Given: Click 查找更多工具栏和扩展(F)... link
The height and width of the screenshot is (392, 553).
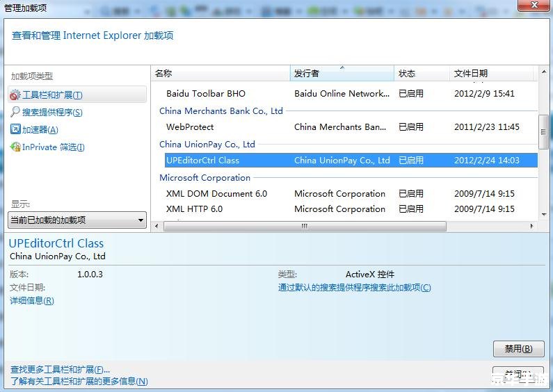Looking at the screenshot, I should (60, 370).
